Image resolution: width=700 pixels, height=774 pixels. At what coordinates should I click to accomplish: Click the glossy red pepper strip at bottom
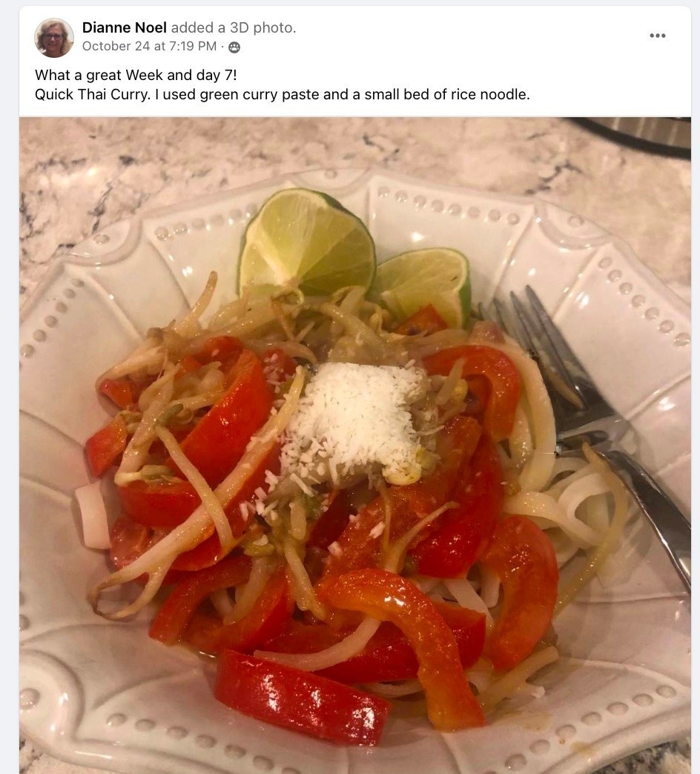pos(301,697)
